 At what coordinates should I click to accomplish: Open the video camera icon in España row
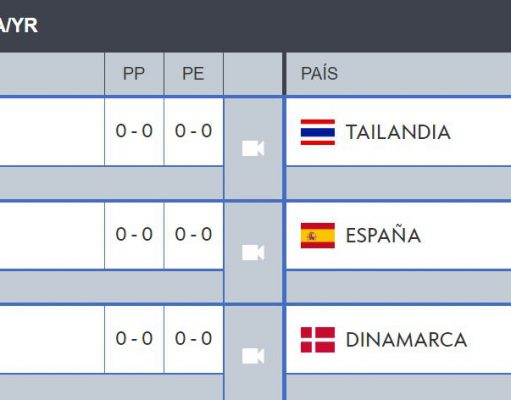pos(253,253)
